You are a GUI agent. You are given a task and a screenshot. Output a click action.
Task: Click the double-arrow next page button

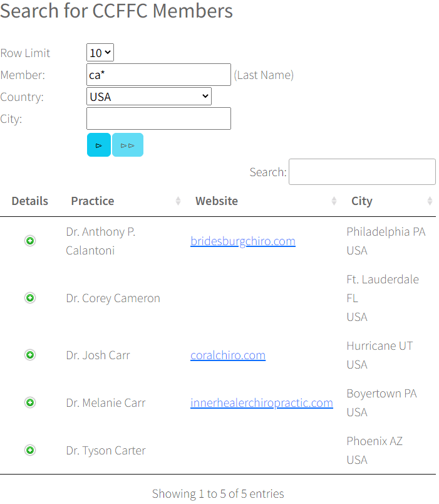(128, 145)
